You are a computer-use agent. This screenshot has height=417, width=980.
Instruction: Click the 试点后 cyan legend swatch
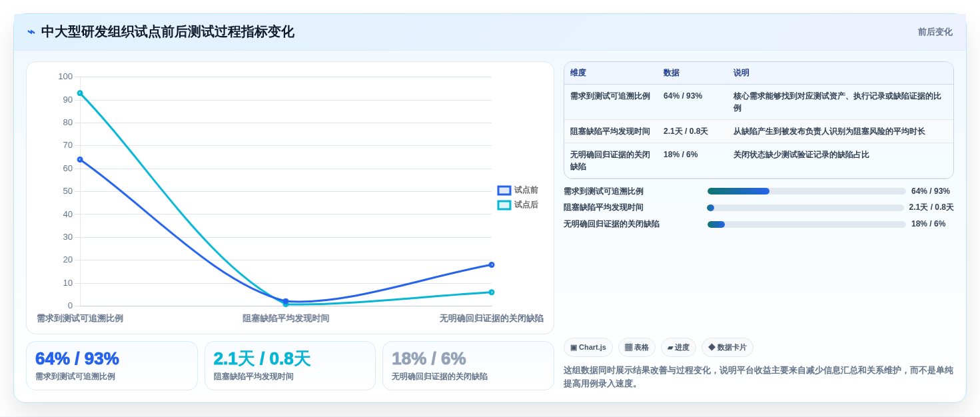pos(504,205)
